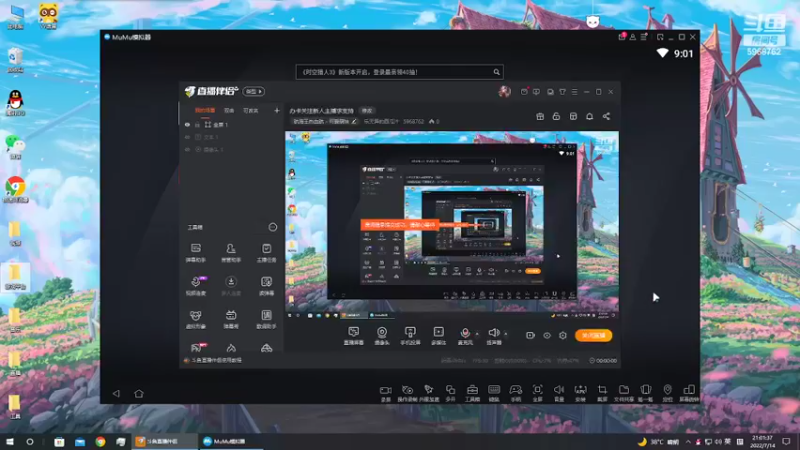Open the virtual avatar tool with bear face icon
Screen dimensions: 800x450
(195, 319)
